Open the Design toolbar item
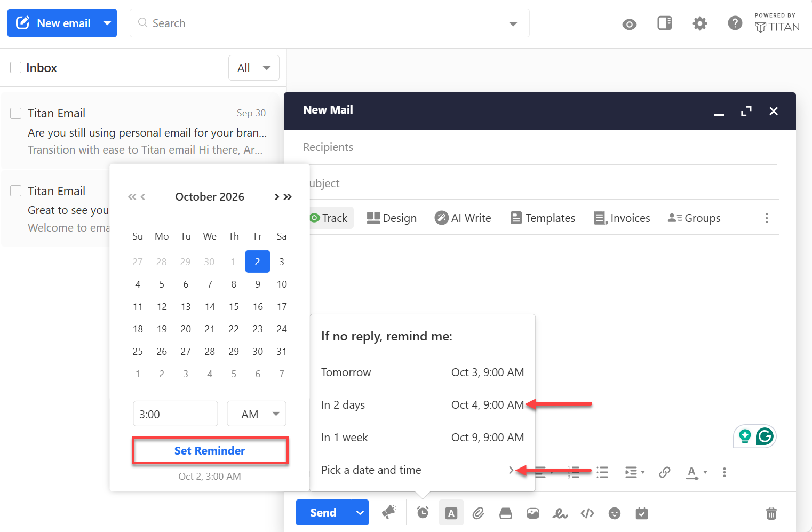This screenshot has height=532, width=812. coord(392,218)
